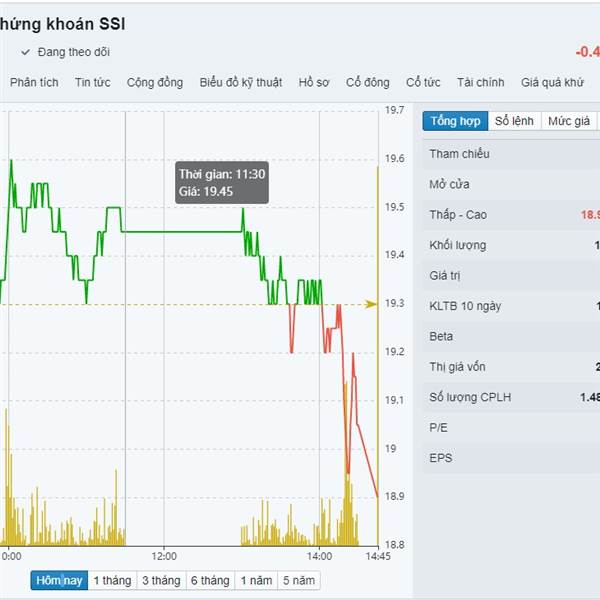Click the 11:30 price tooltip
The image size is (600, 600).
222,183
